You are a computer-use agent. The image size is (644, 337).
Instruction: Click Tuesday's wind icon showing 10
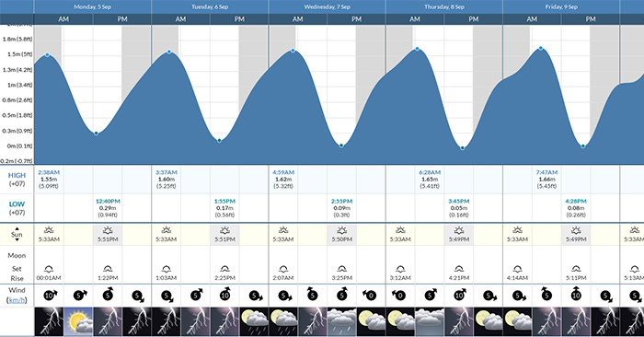[x=225, y=294]
